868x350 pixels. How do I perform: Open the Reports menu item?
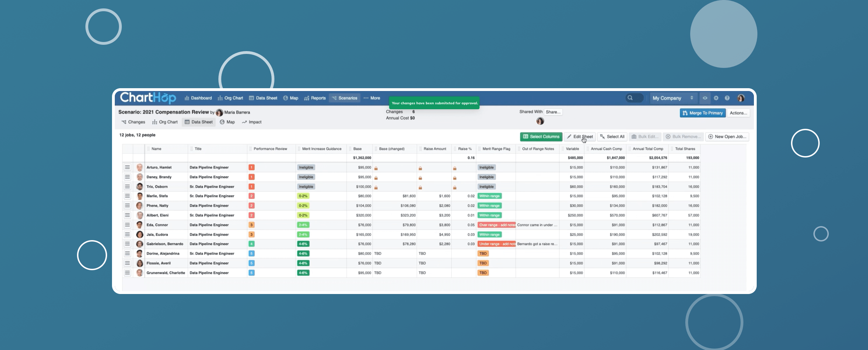[315, 98]
